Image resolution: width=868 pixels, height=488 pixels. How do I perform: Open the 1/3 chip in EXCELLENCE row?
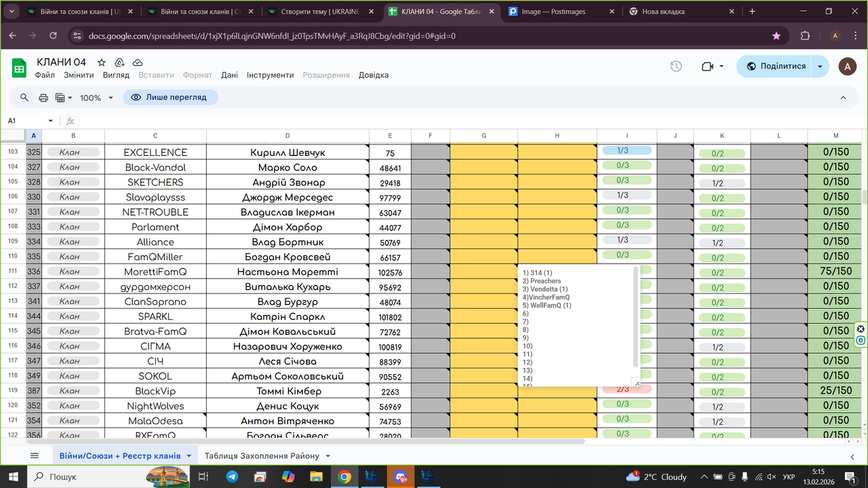(x=626, y=150)
